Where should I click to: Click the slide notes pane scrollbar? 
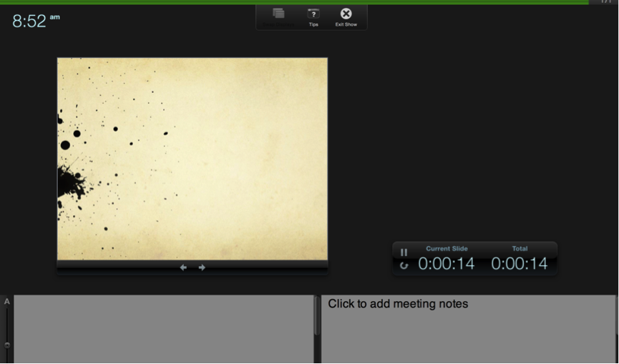click(x=317, y=316)
